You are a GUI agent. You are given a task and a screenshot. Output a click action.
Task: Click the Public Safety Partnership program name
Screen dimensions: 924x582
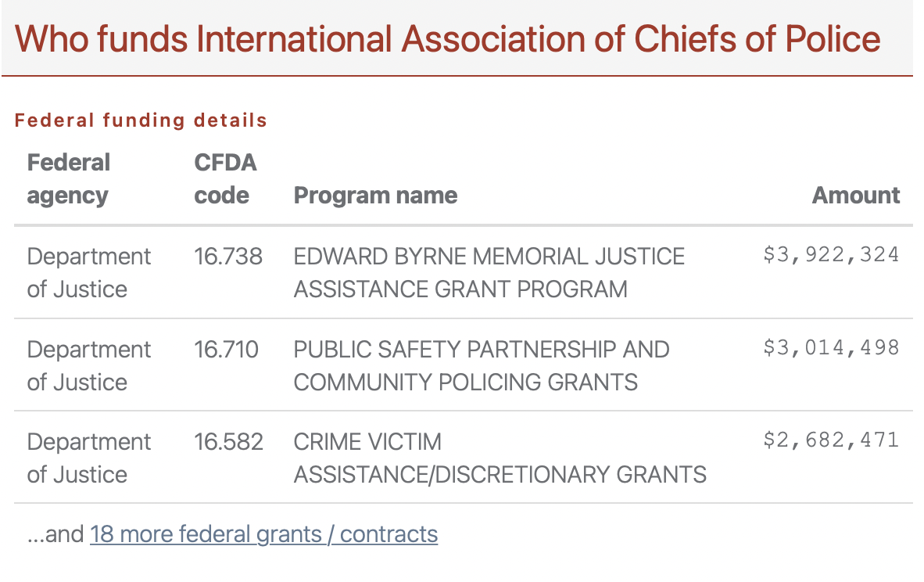coord(482,366)
